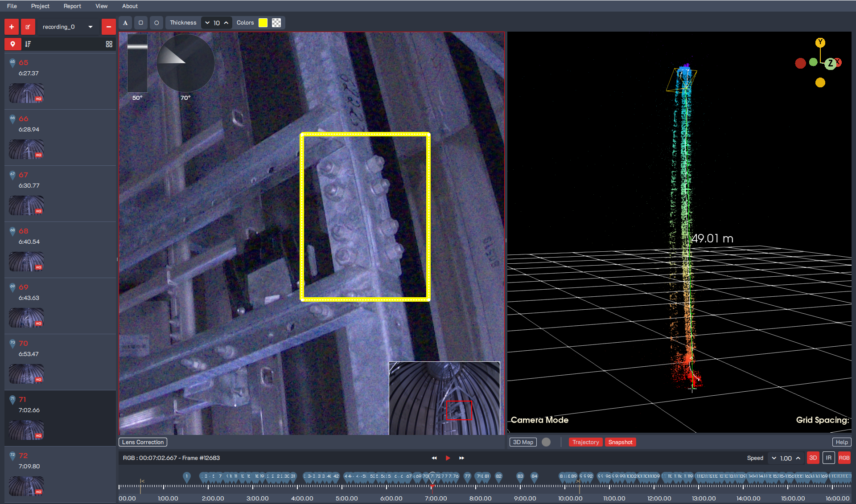Screen dimensions: 856x504
Task: Play the recording
Action: (x=448, y=458)
